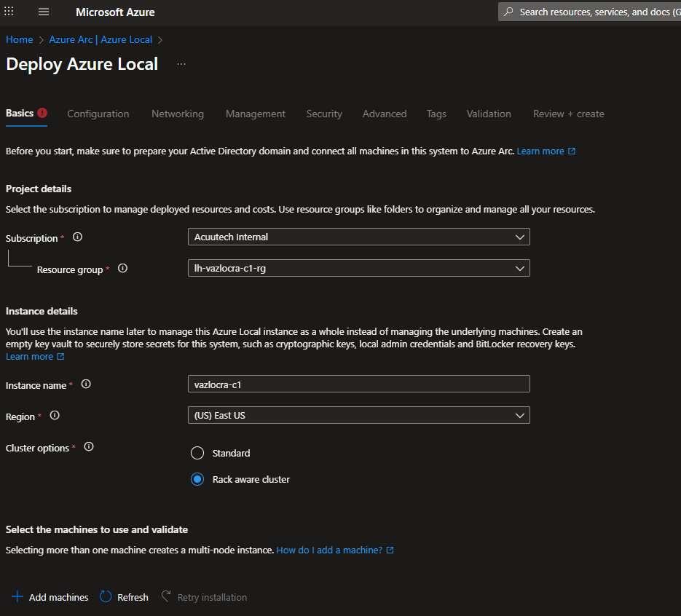Screen dimensions: 681x616
Task: Open the Azure portal hamburger menu
Action: [x=44, y=12]
